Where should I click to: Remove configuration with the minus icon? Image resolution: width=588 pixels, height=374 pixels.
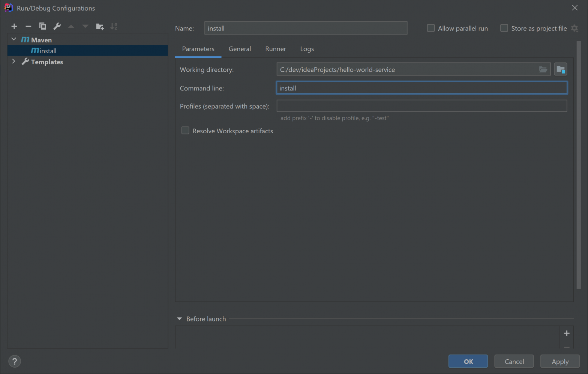click(x=28, y=26)
